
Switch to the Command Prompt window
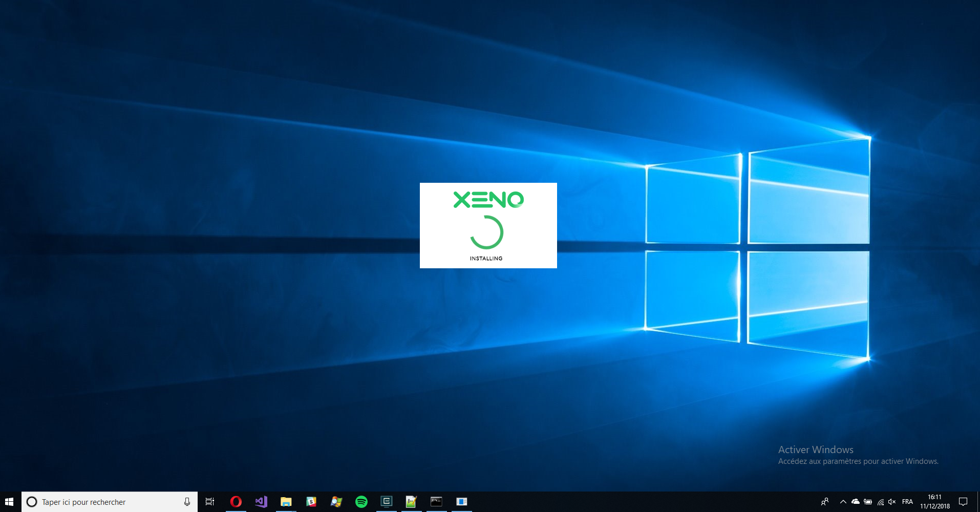pyautogui.click(x=436, y=502)
